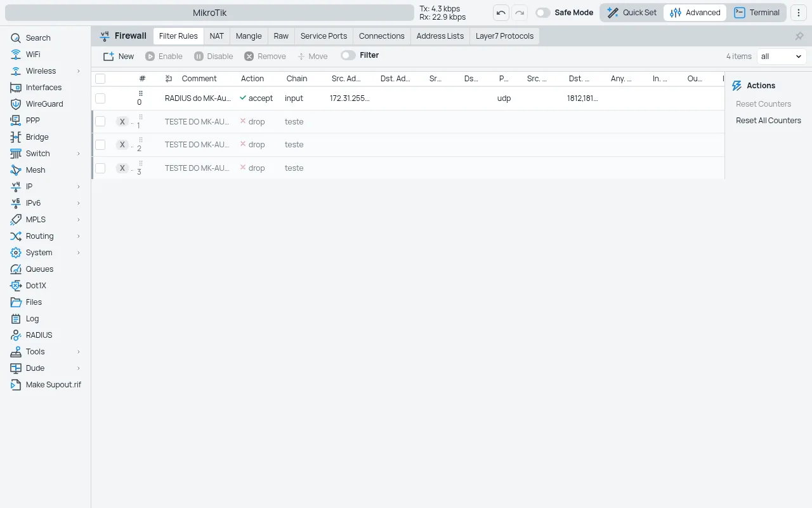Image resolution: width=812 pixels, height=508 pixels.
Task: Click the undo arrow icon
Action: [x=501, y=13]
